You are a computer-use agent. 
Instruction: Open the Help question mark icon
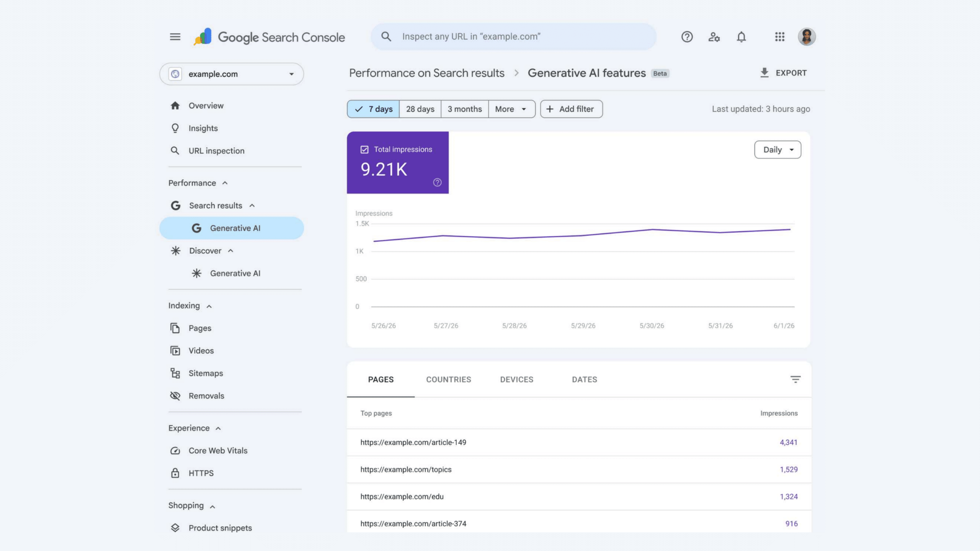point(687,37)
